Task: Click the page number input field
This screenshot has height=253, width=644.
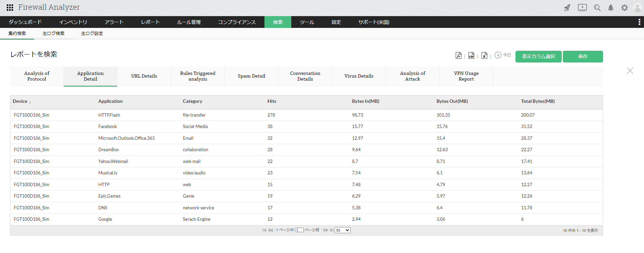Action: click(x=299, y=230)
